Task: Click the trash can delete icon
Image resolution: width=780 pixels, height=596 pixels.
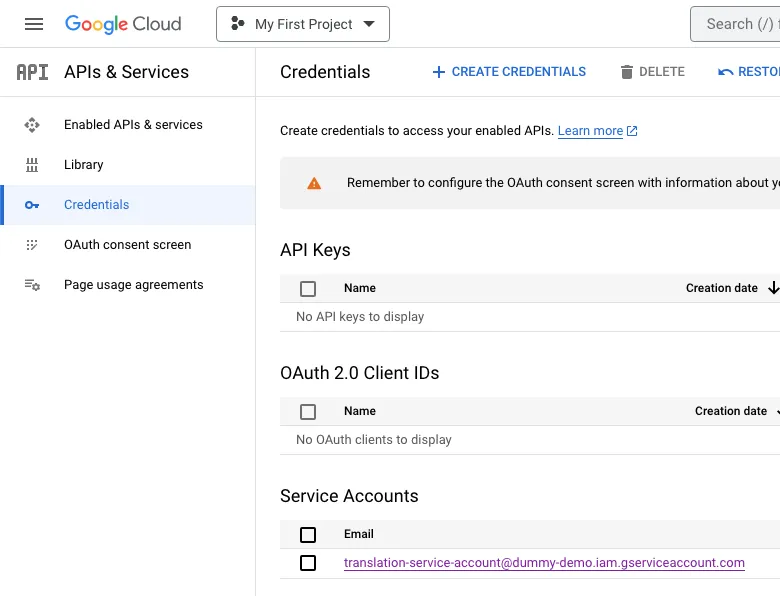Action: [627, 72]
